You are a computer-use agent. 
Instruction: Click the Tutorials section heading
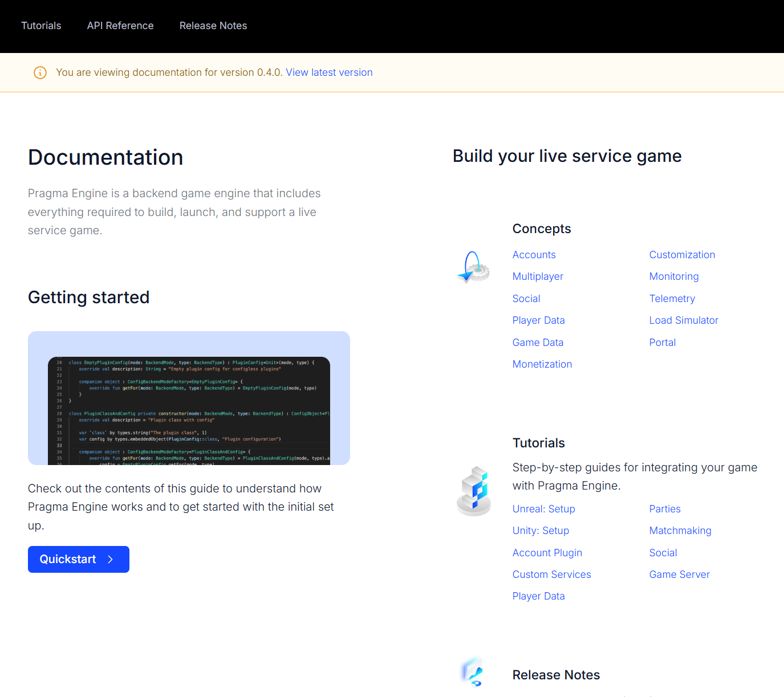(x=539, y=443)
